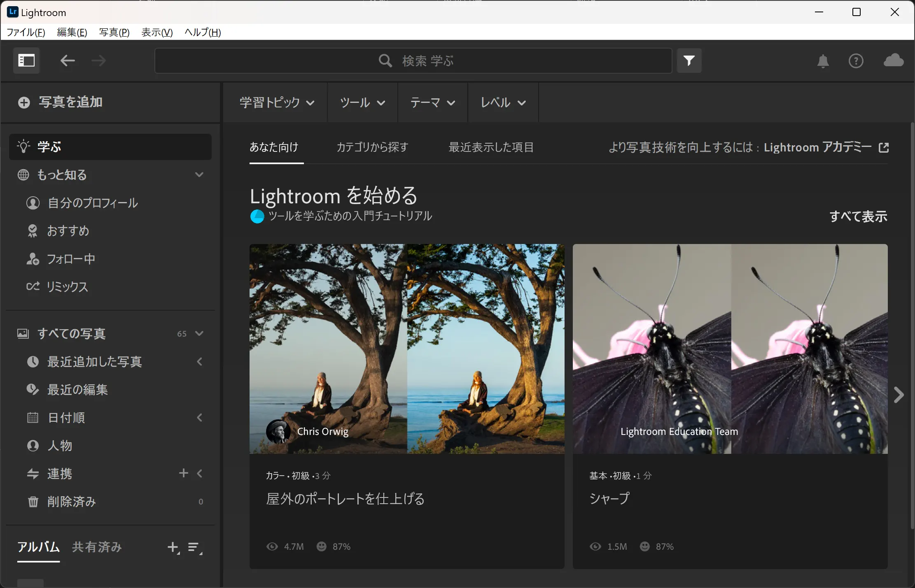Click the search field 検索 学ぶ
This screenshot has width=915, height=588.
(x=413, y=61)
